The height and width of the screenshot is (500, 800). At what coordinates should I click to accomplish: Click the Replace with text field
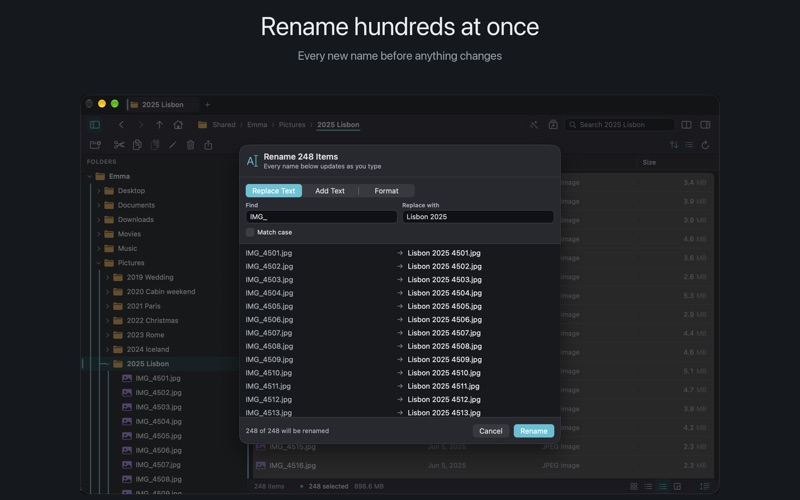click(x=478, y=217)
